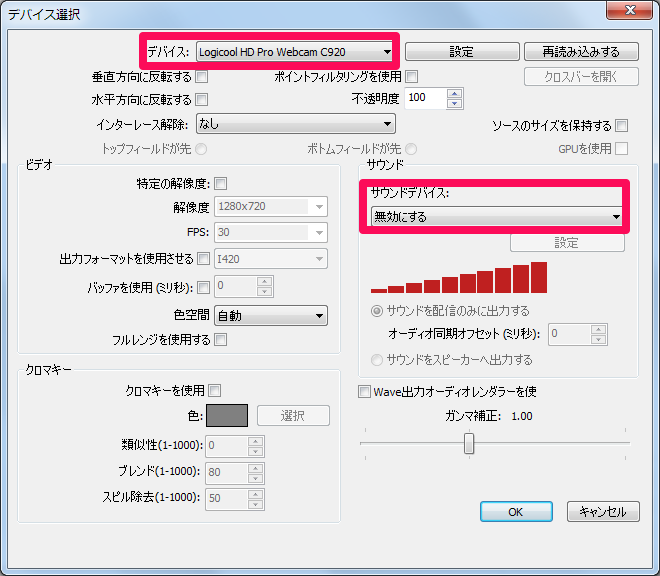Open the 色空間 dropdown showing 自動
Viewport: 660px width, 576px height.
pos(271,316)
